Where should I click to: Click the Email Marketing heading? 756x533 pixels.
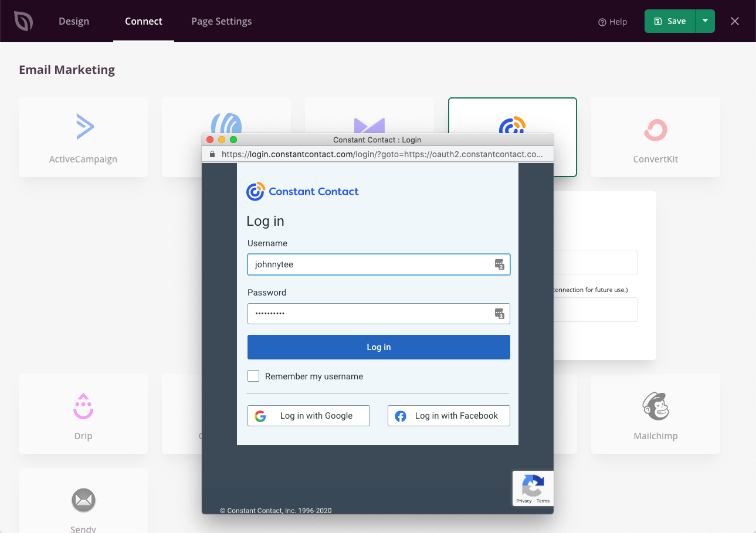coord(67,70)
